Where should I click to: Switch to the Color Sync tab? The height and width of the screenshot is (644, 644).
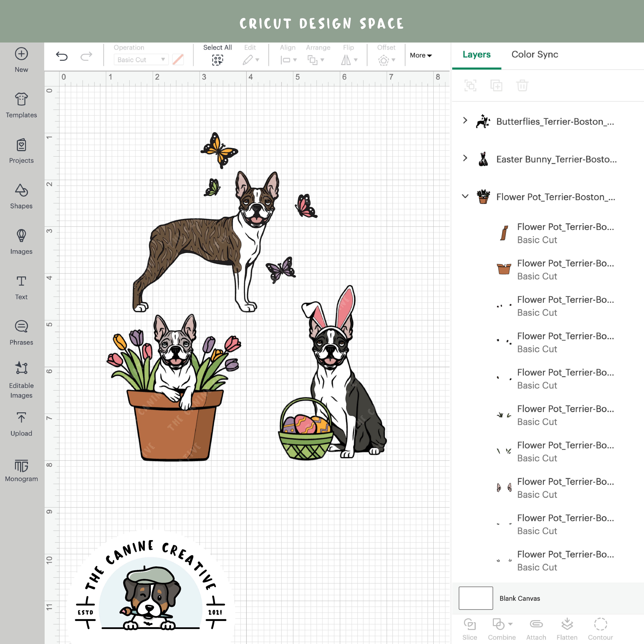tap(535, 54)
